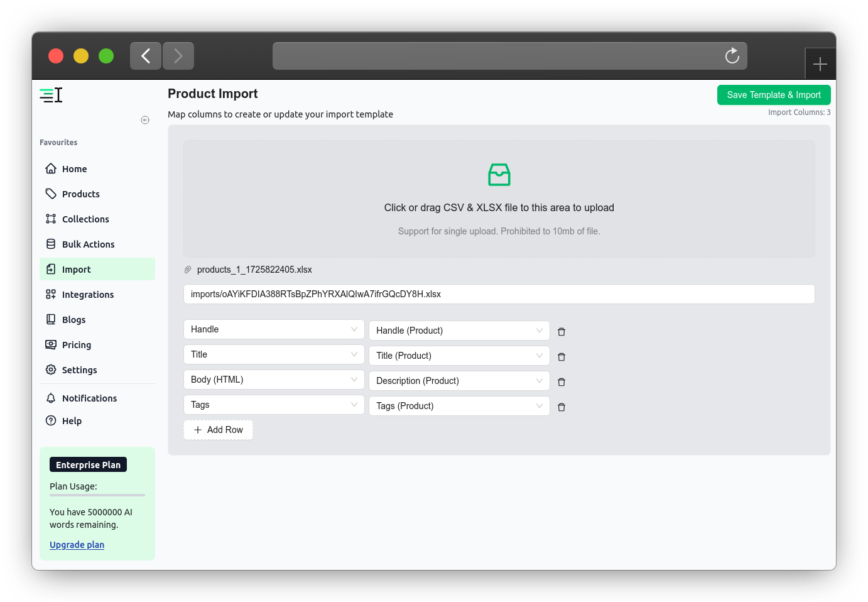
Task: Click trash icon beside Tags (Product)
Action: (x=561, y=407)
